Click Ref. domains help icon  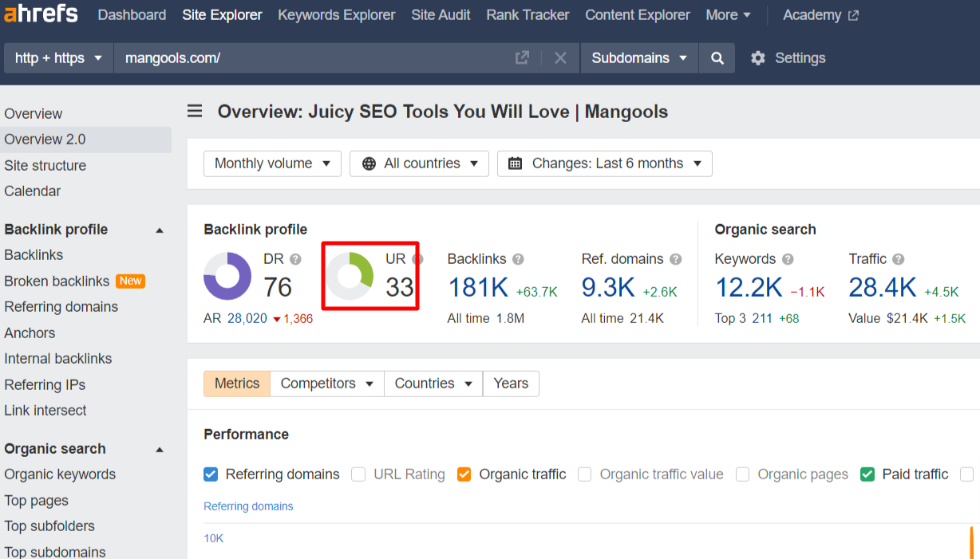[x=676, y=259]
